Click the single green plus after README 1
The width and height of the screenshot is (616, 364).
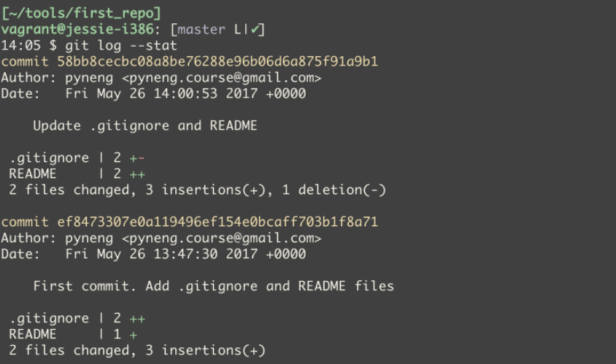point(134,335)
